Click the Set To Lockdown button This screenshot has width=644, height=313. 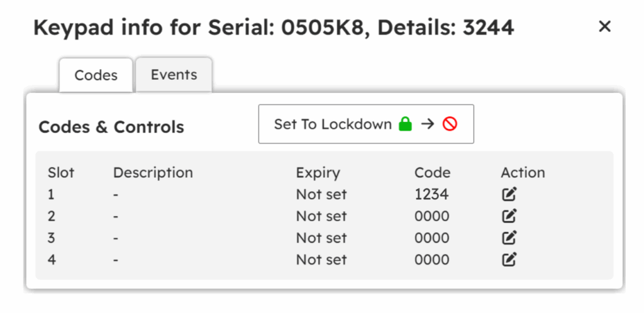coord(366,124)
